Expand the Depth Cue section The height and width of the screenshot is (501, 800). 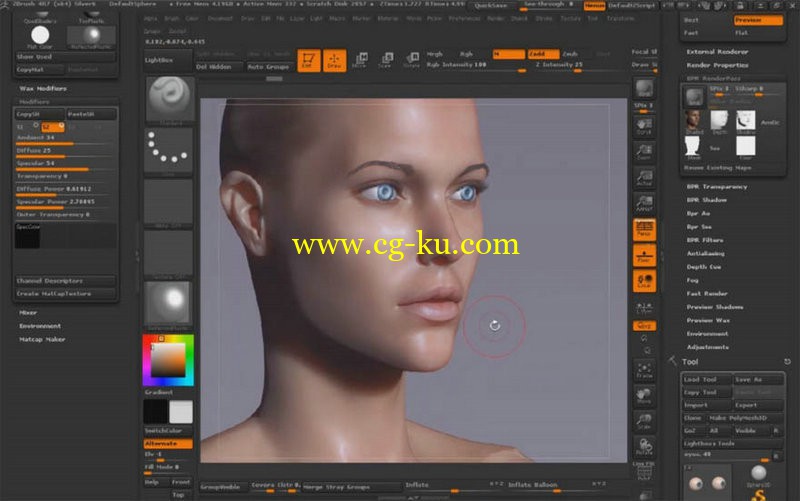pos(704,267)
